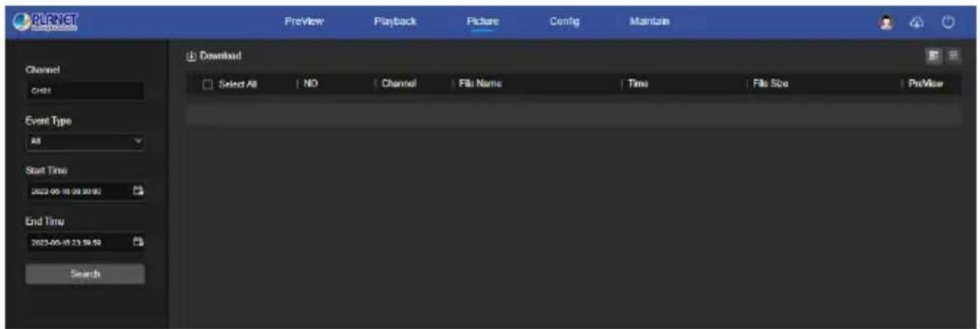Screen dimensions: 980x329
Task: Click the NO column header
Action: point(310,83)
